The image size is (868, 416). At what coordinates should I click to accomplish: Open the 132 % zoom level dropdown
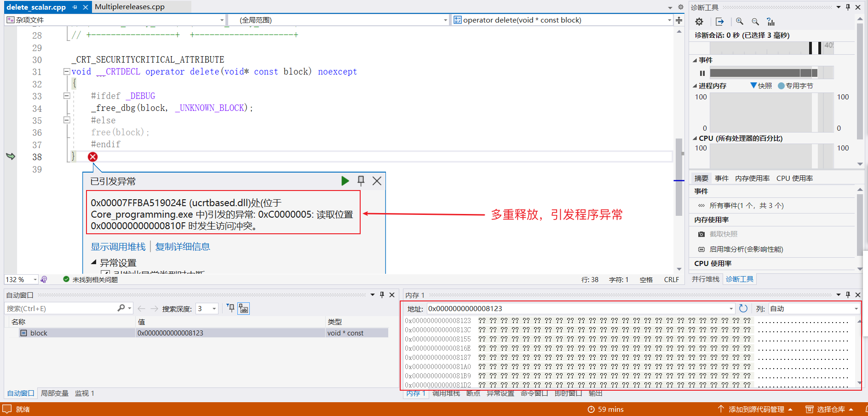pos(35,279)
